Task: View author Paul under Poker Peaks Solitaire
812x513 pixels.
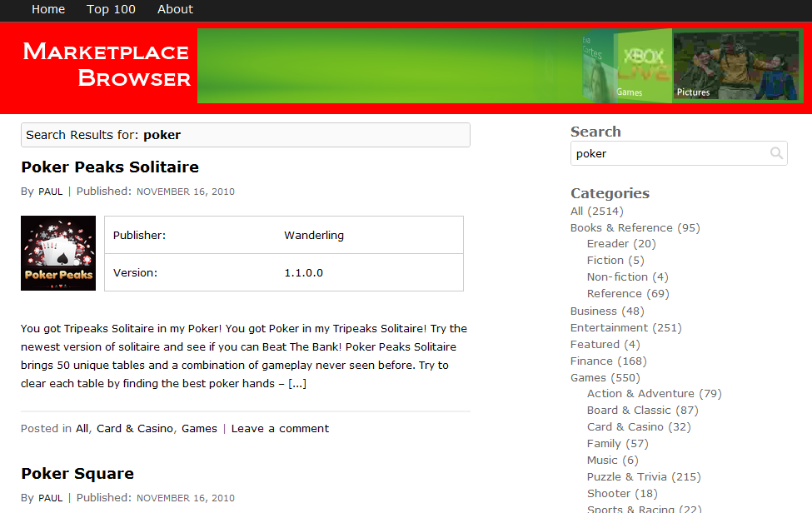Action: coord(50,192)
